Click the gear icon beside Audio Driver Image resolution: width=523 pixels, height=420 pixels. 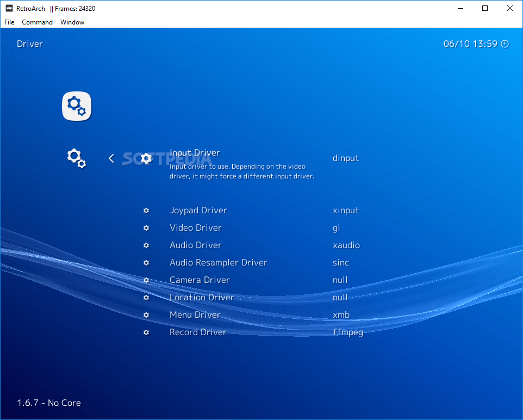coord(146,245)
